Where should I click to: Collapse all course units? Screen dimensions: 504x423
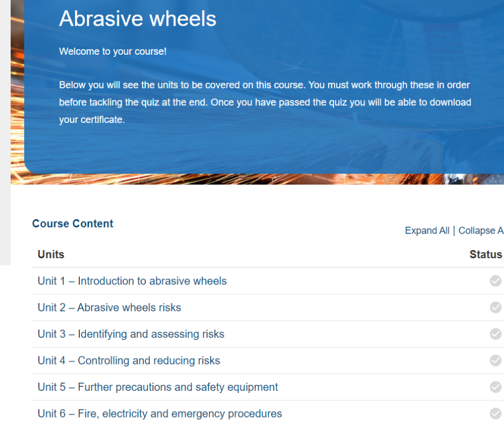(x=481, y=230)
